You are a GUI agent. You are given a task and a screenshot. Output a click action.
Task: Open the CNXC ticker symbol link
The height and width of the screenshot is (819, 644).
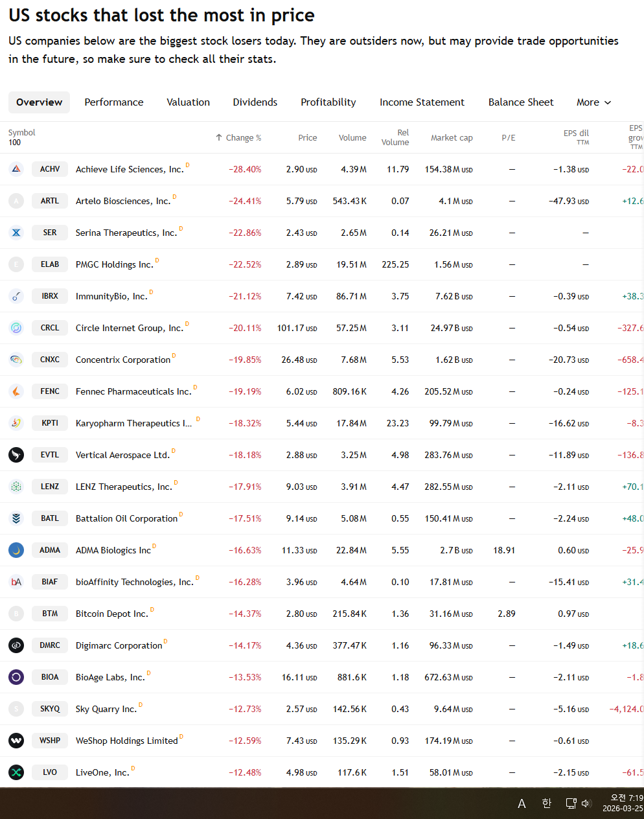(x=50, y=360)
